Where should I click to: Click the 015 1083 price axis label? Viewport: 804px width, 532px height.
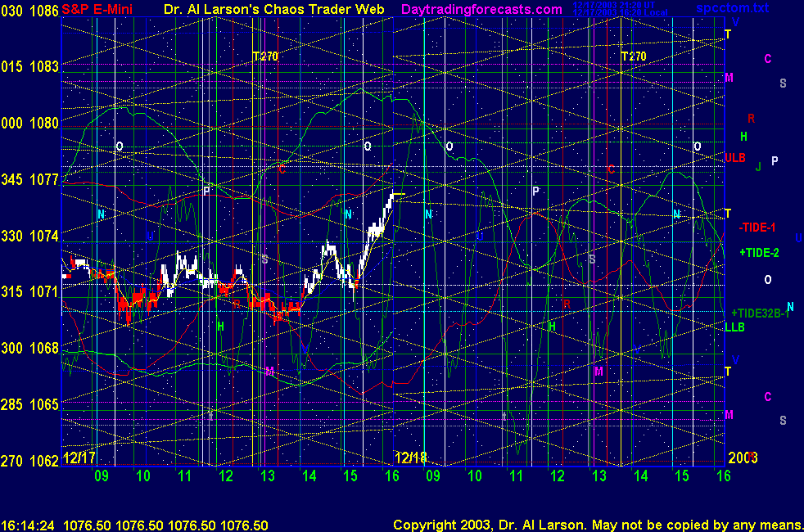coord(29,66)
